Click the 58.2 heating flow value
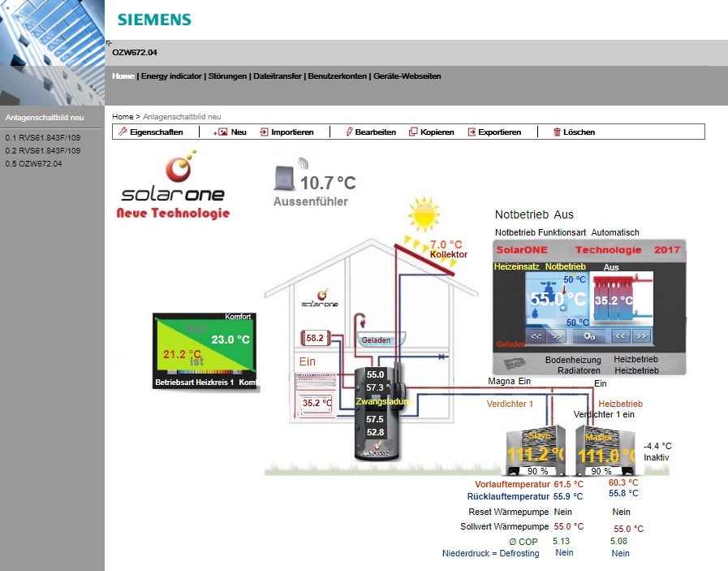 315,338
